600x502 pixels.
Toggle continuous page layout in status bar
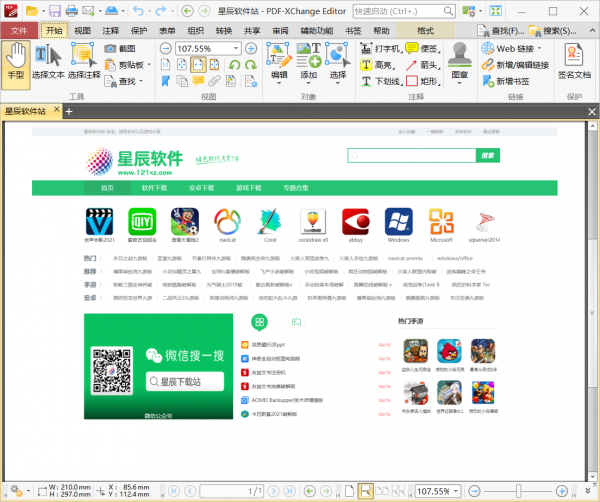click(x=366, y=491)
